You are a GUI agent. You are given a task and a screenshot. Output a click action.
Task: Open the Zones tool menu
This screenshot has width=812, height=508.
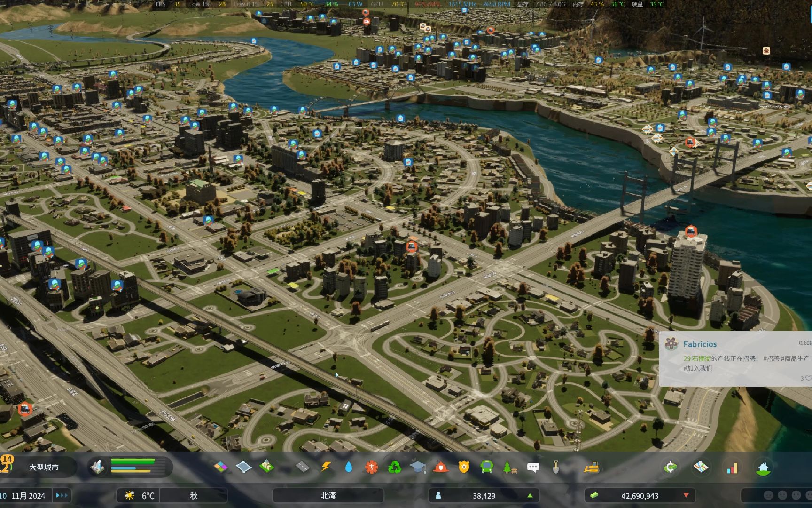[x=220, y=467]
